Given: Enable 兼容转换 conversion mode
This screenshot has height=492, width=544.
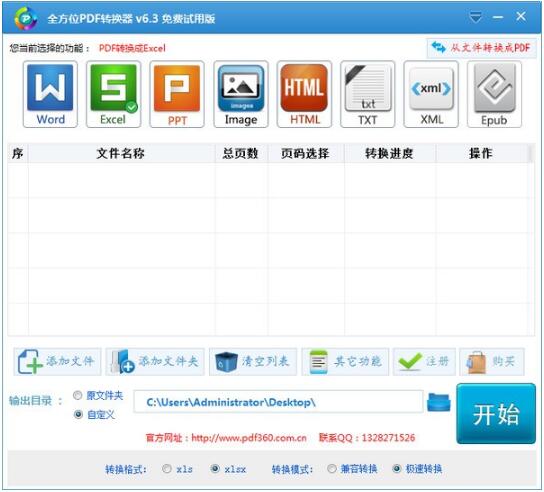Looking at the screenshot, I should click(332, 469).
